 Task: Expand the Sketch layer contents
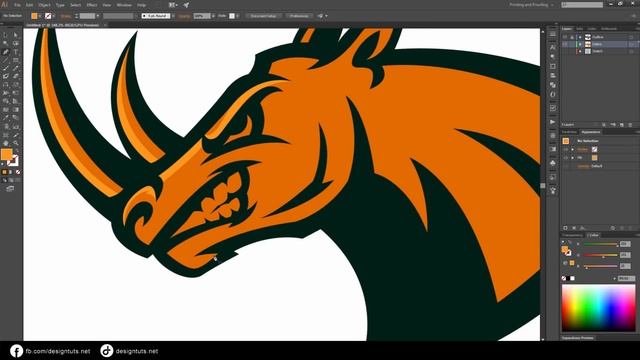point(580,51)
